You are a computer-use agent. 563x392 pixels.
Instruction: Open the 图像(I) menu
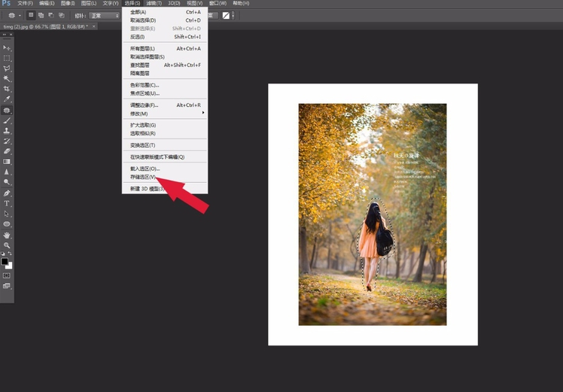click(68, 3)
